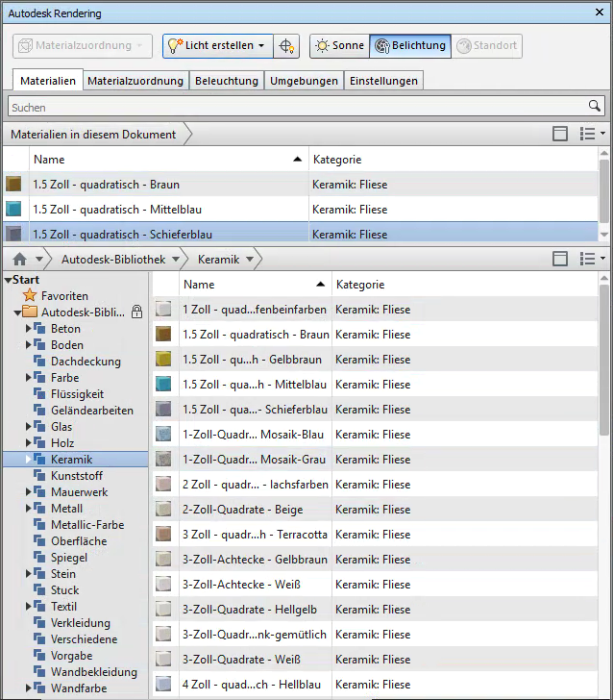Select Schieferblau swatch in document materials
Image resolution: width=613 pixels, height=700 pixels.
[x=13, y=234]
